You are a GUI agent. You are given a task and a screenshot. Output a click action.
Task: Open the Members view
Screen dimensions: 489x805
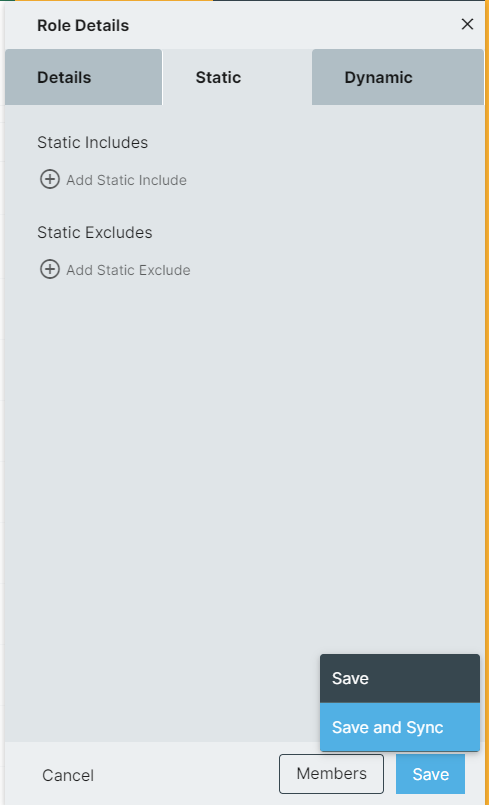[331, 774]
